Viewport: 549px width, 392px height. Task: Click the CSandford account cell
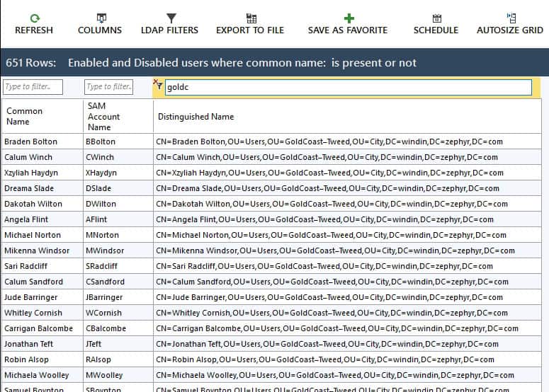pyautogui.click(x=118, y=282)
